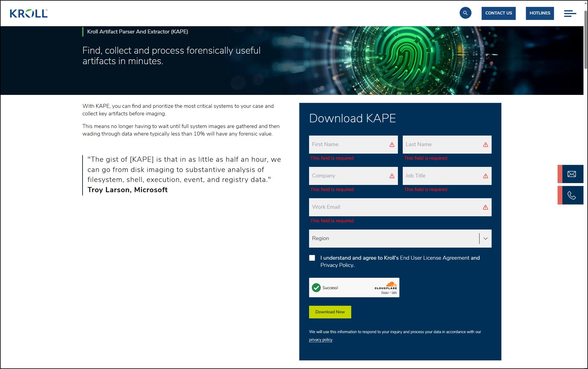Focus the First Name input field
This screenshot has height=369, width=588.
(353, 145)
